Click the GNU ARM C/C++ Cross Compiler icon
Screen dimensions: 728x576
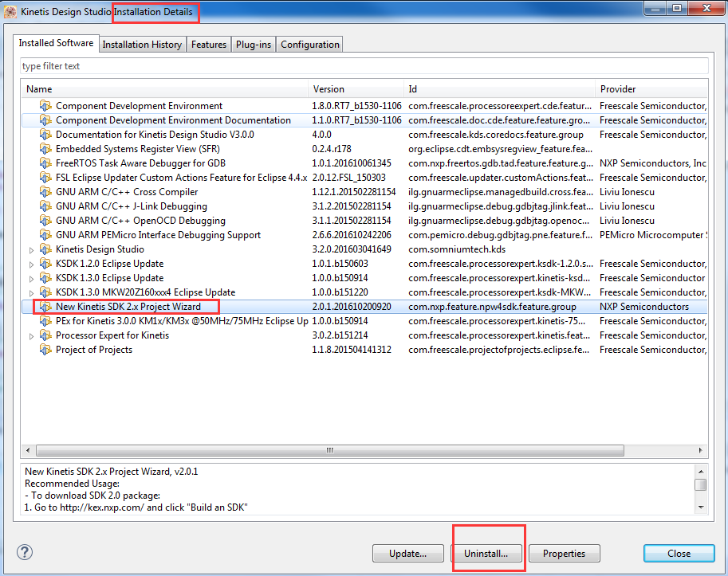tap(45, 192)
